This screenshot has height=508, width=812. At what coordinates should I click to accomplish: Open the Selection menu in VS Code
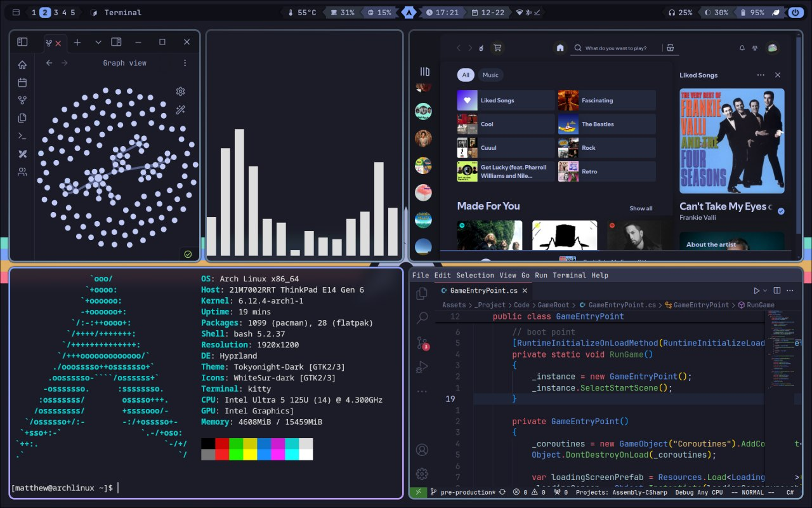[x=475, y=276]
